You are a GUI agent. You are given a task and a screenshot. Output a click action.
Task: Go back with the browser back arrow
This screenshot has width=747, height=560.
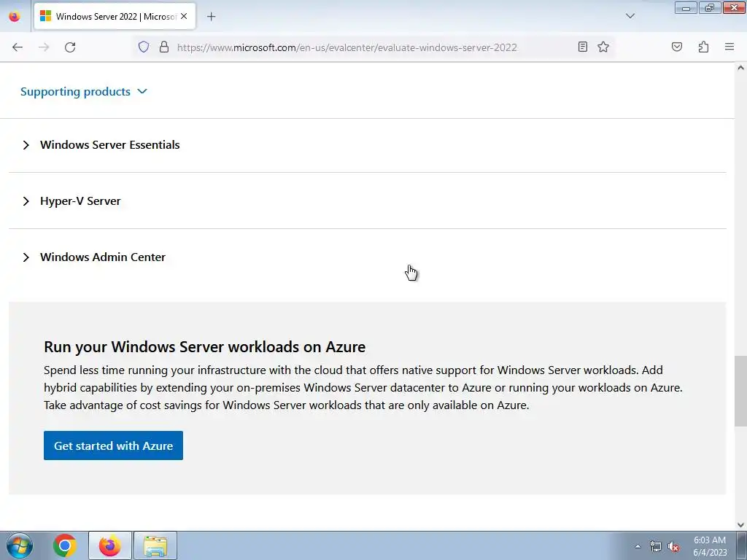(18, 47)
